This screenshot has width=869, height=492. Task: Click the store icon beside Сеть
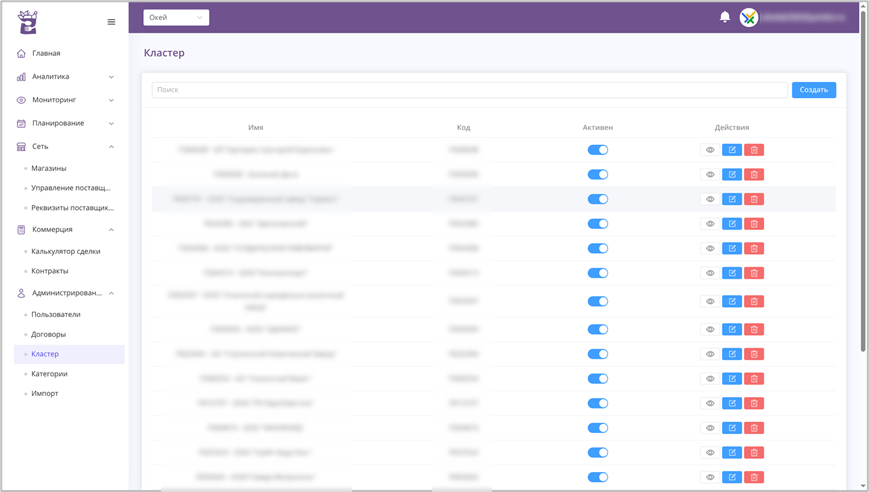(21, 147)
